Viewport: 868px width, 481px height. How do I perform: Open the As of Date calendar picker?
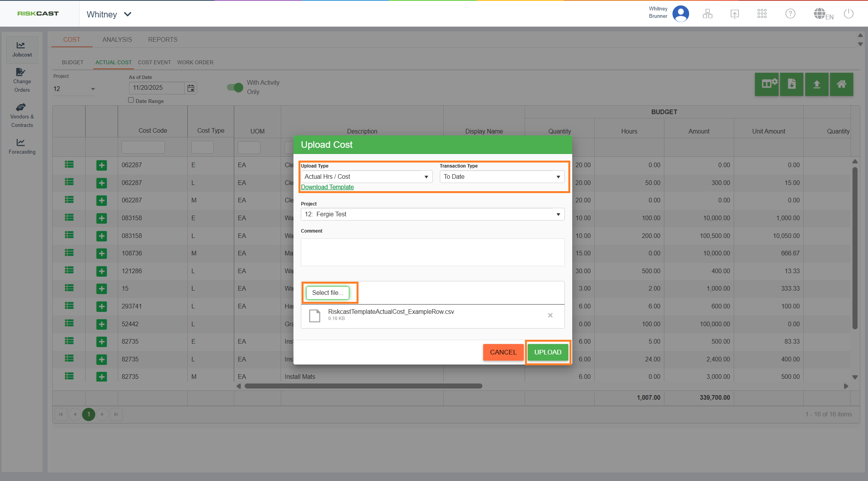(191, 88)
